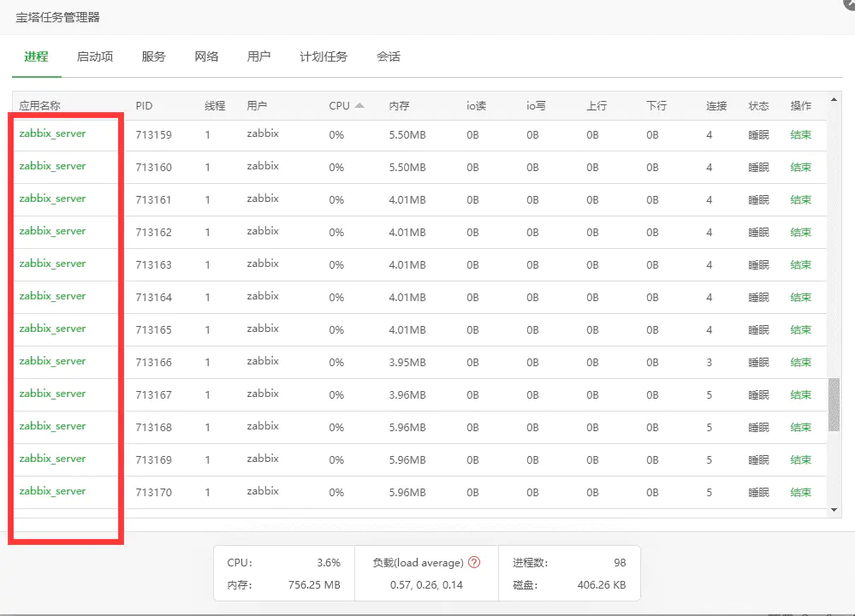The width and height of the screenshot is (855, 616).
Task: Select the 3.96MB memory value
Action: click(407, 395)
